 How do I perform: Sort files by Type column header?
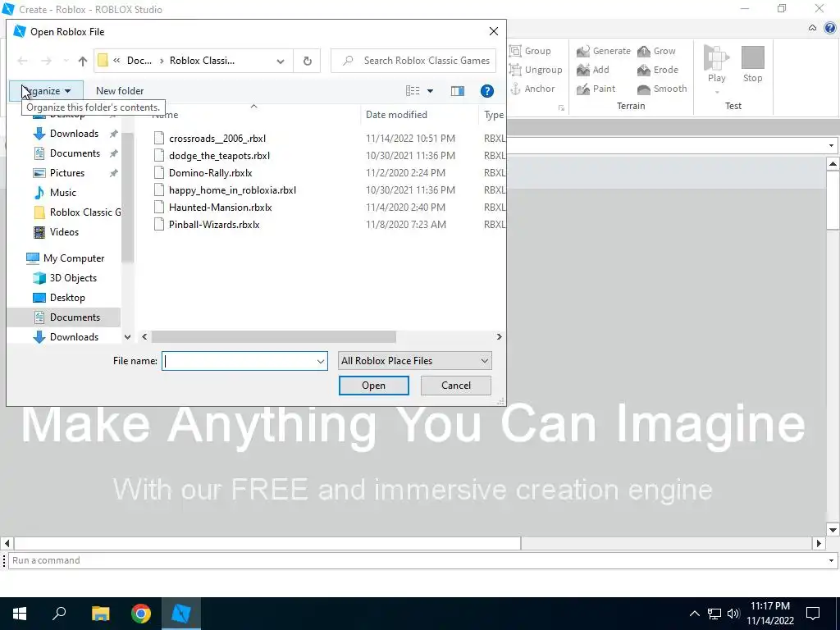493,115
